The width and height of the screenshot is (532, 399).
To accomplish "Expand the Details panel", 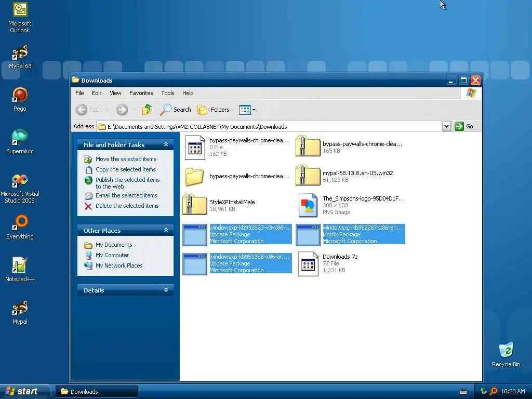I will [x=166, y=290].
